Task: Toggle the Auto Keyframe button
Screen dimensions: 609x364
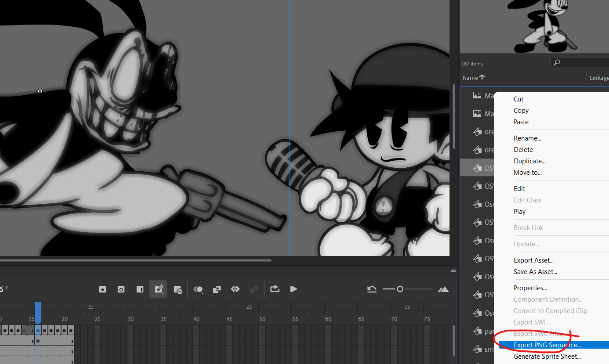Action: (x=158, y=289)
